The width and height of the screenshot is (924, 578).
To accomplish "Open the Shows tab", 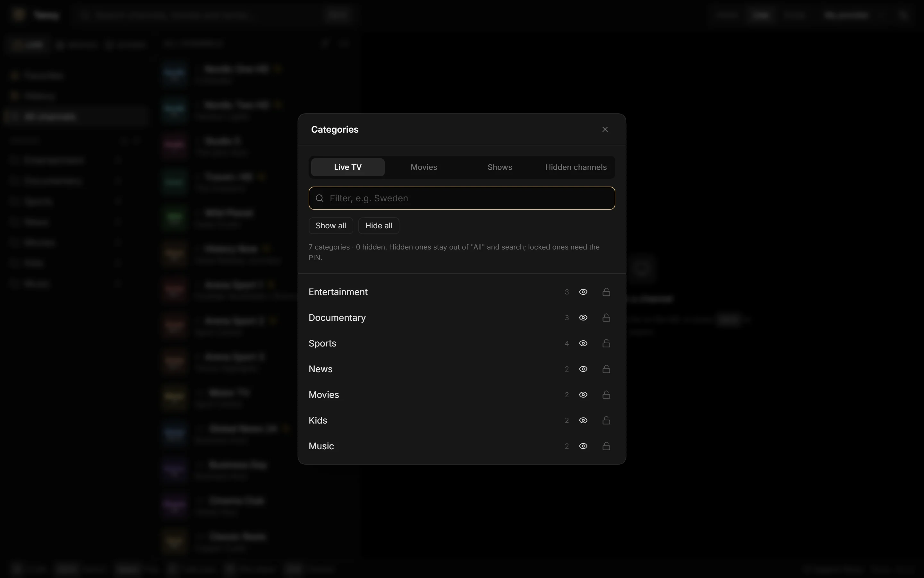I will click(x=500, y=167).
